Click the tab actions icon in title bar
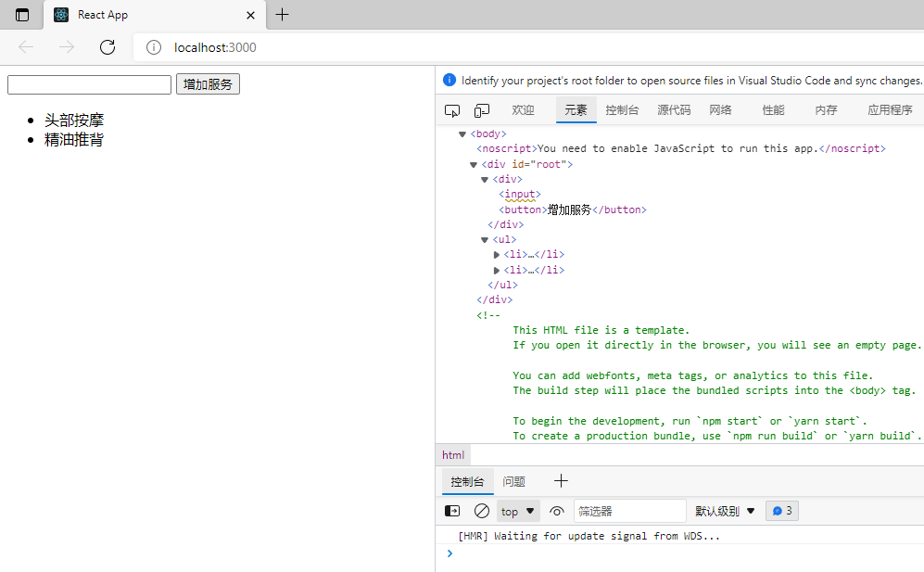Image resolution: width=924 pixels, height=572 pixels. pyautogui.click(x=22, y=15)
